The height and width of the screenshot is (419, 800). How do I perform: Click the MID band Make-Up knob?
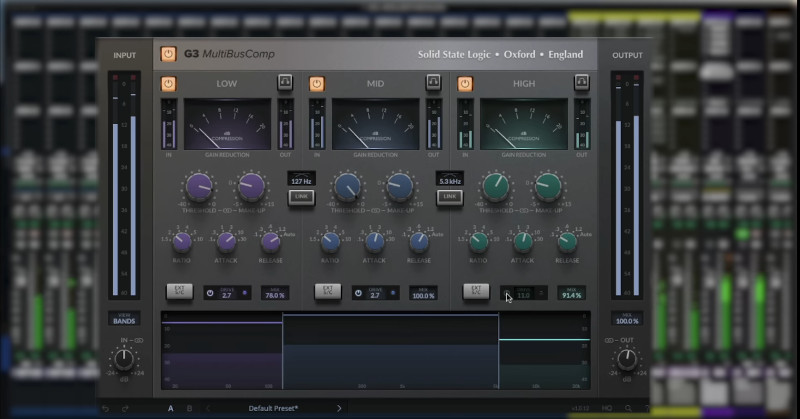click(399, 186)
